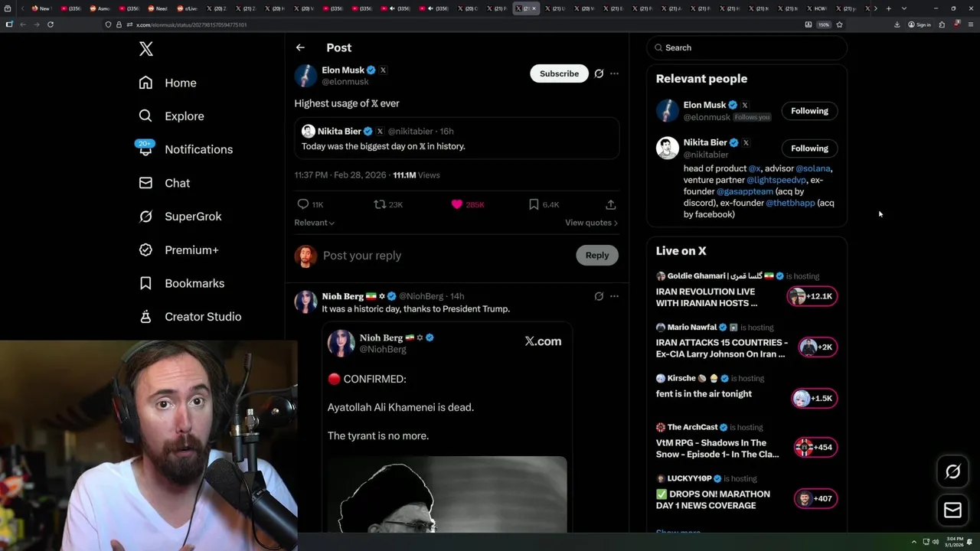Image resolution: width=980 pixels, height=551 pixels.
Task: Click the +1.5K listeners badge
Action: click(x=815, y=398)
